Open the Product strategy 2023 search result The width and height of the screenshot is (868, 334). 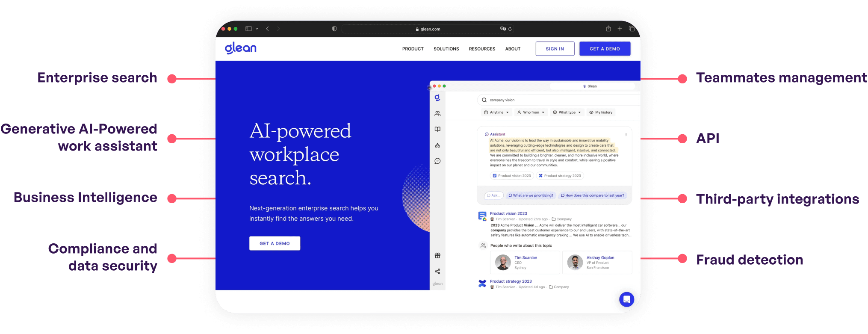point(511,281)
